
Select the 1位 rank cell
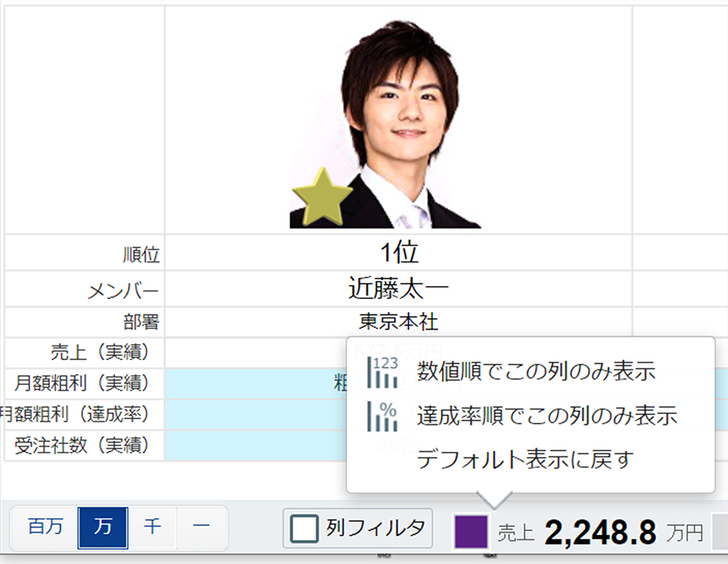(x=398, y=253)
